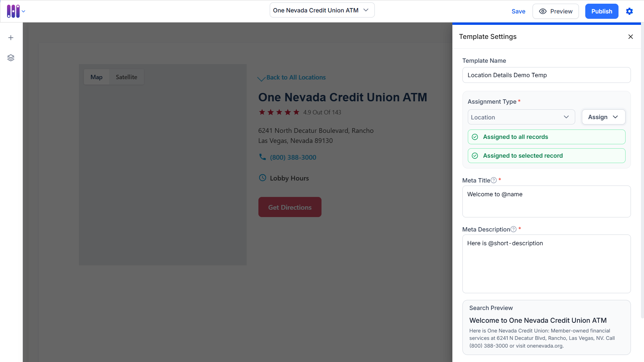This screenshot has width=644, height=362.
Task: Click the Preview button
Action: point(556,11)
